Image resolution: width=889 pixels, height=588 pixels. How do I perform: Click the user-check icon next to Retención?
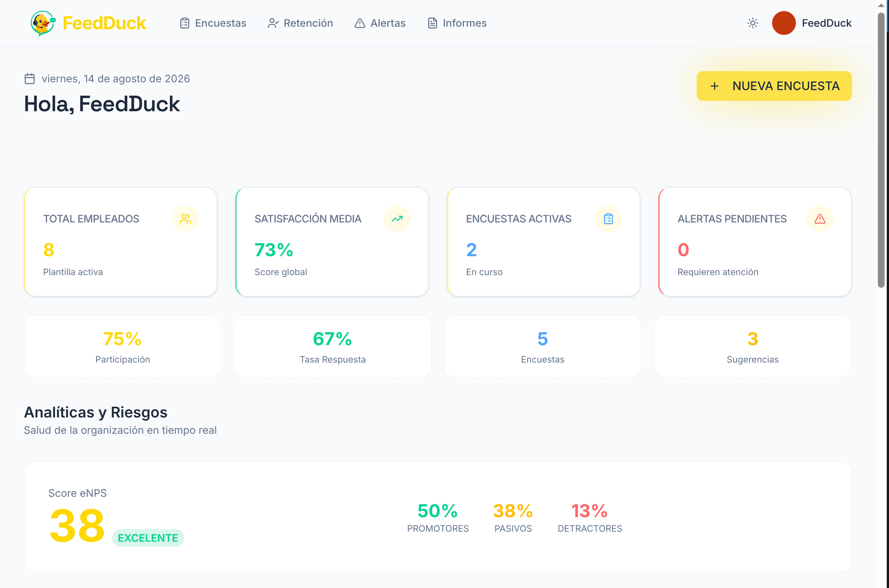pyautogui.click(x=273, y=23)
